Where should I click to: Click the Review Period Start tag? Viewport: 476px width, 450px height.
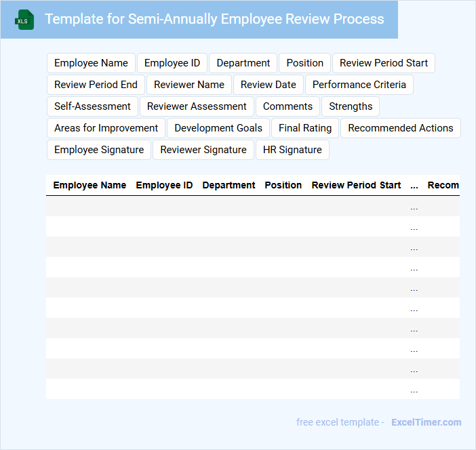[x=384, y=63]
